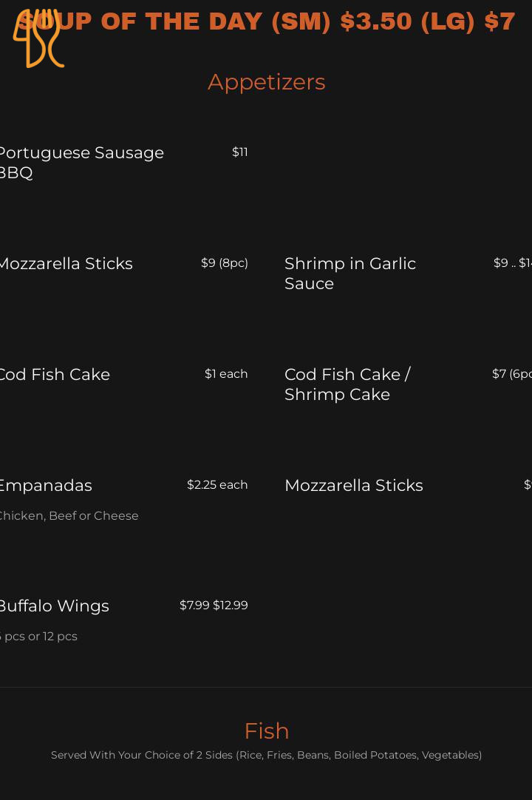Select the Fish section heading

pos(266,730)
